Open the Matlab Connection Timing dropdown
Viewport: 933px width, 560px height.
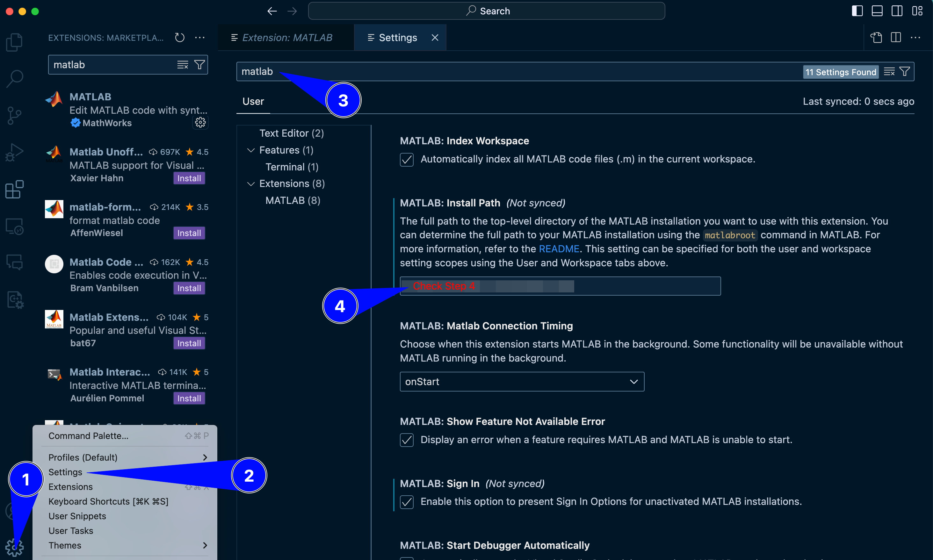(522, 382)
